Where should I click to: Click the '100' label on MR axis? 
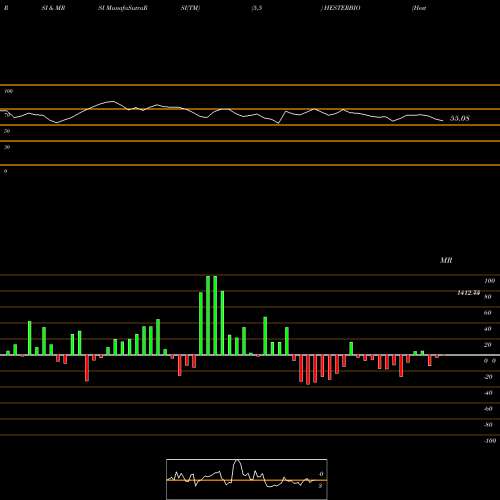(x=490, y=281)
